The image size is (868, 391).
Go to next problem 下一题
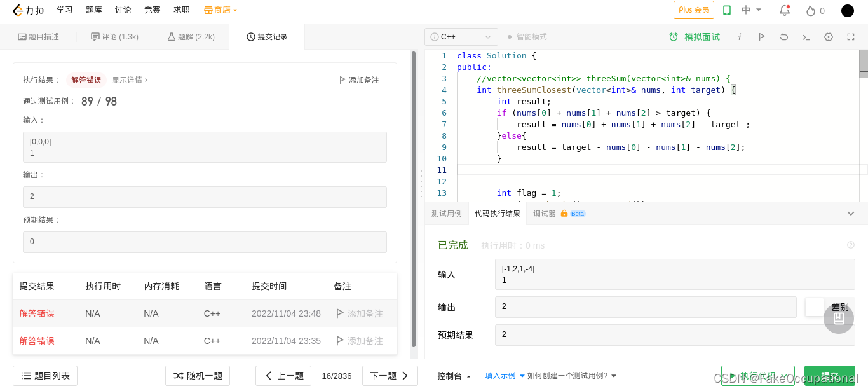pos(390,376)
